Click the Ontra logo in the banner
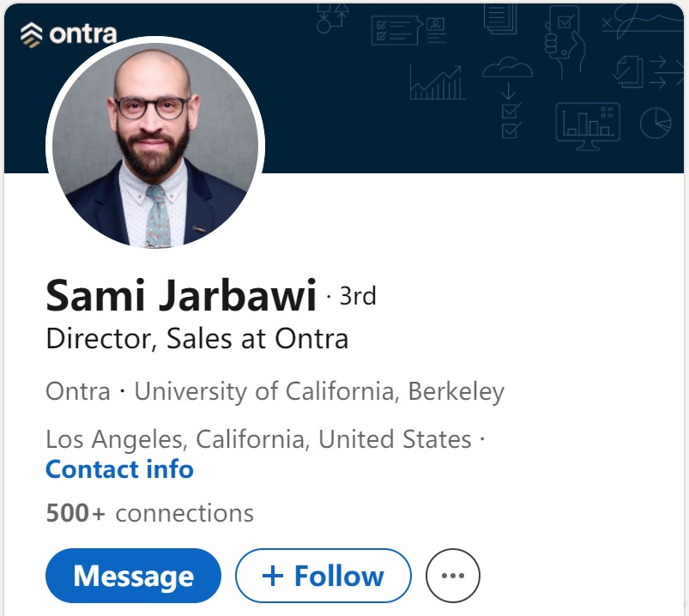The image size is (689, 616). (68, 34)
